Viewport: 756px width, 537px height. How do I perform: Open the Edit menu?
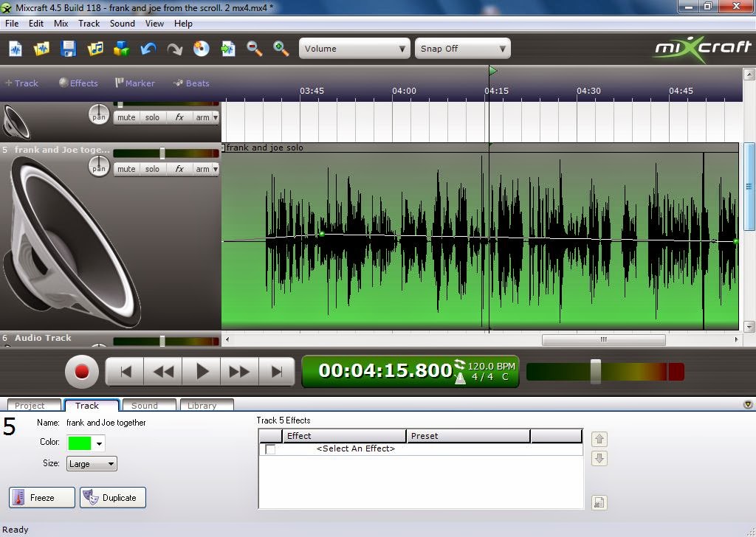pos(35,23)
